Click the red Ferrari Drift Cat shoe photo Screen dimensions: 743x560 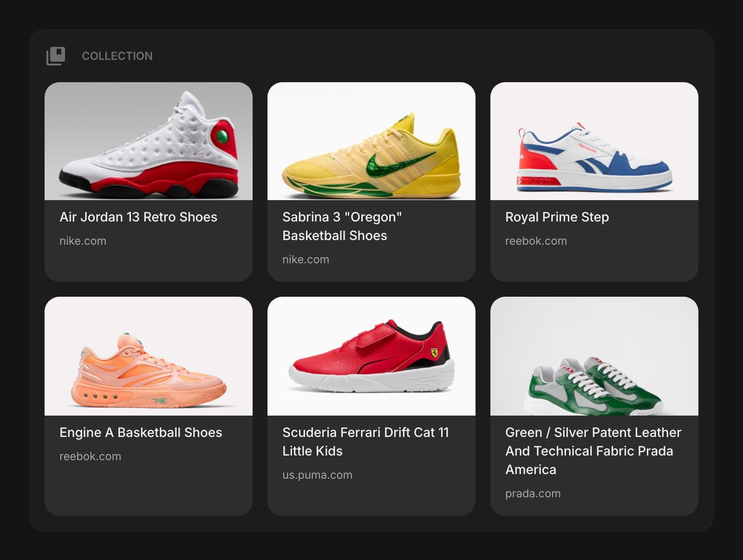pos(371,356)
